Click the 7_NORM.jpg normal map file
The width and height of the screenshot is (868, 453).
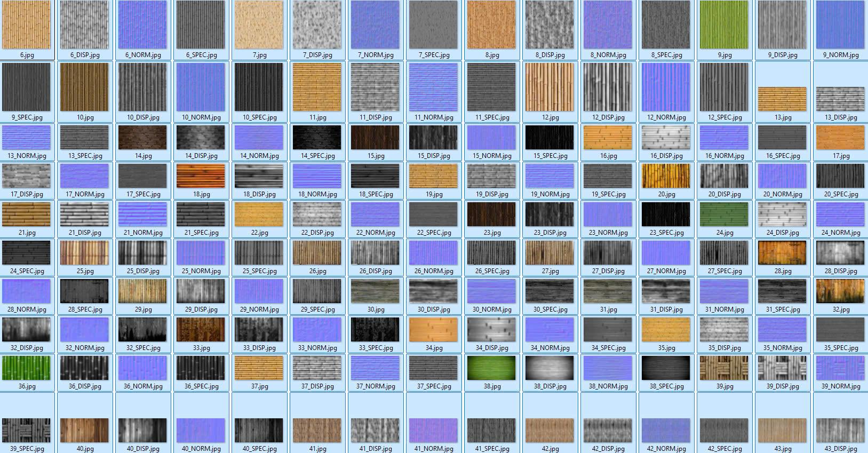pyautogui.click(x=375, y=25)
